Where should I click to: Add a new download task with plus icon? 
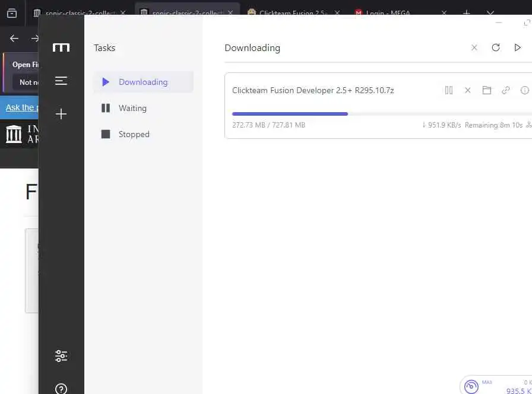pos(61,114)
